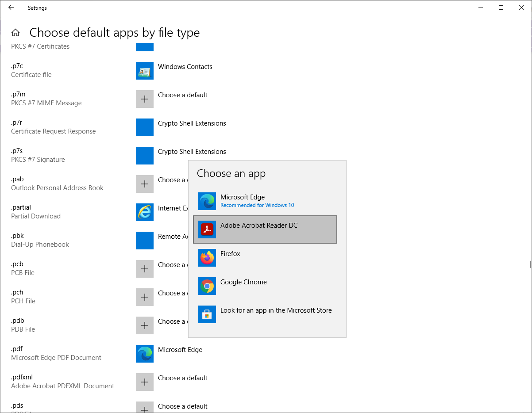Click the 'Choose an app' heading
The image size is (532, 413).
tap(231, 173)
